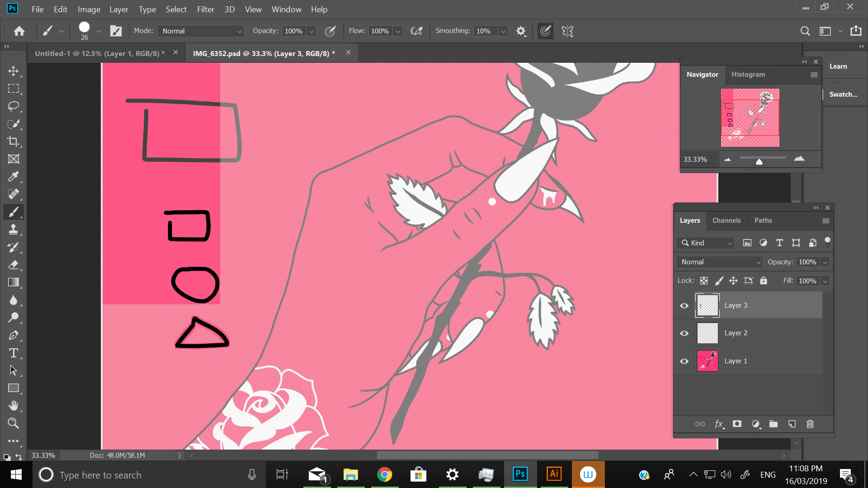Select the Path Selection tool

[14, 371]
